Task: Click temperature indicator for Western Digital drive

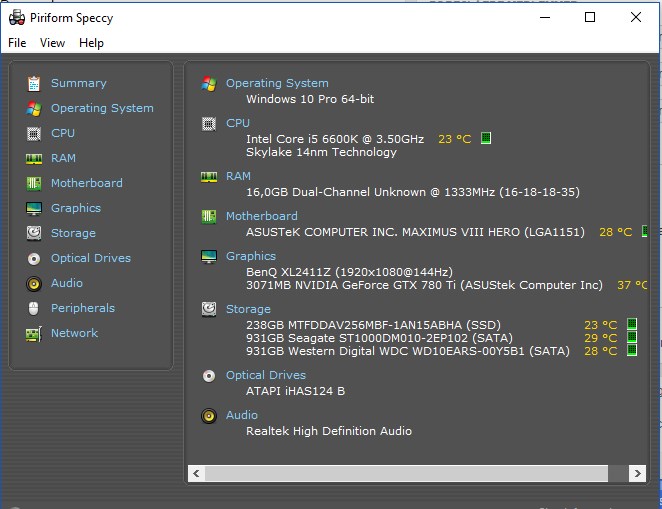Action: [632, 350]
